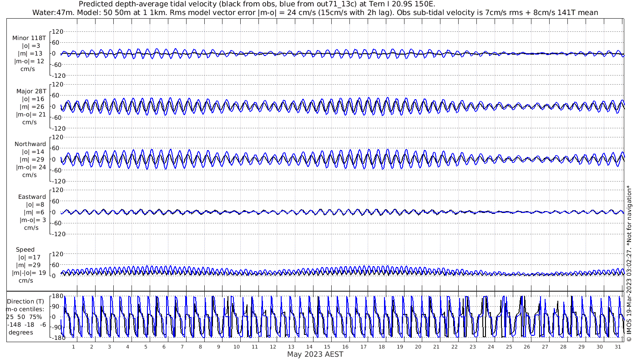This screenshot has height=364, width=637.
Task: Click the IMOS copyright 'Not for navigation' text
Action: (629, 263)
